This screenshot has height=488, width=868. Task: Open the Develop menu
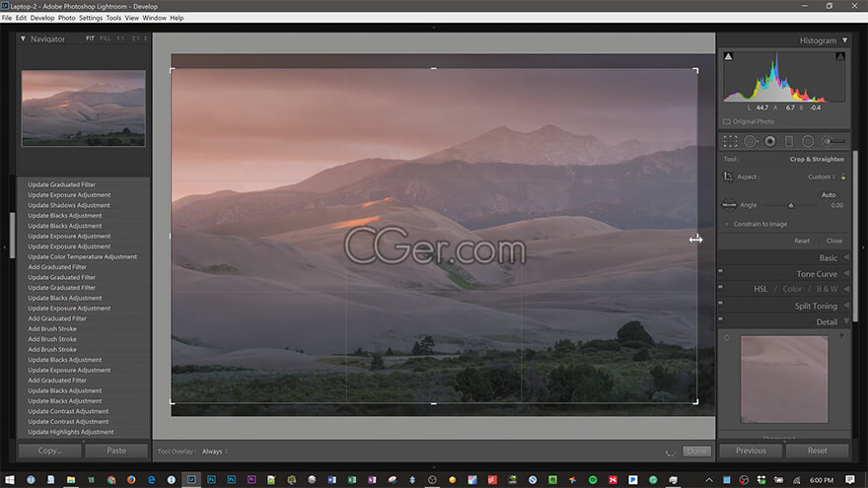pyautogui.click(x=42, y=18)
